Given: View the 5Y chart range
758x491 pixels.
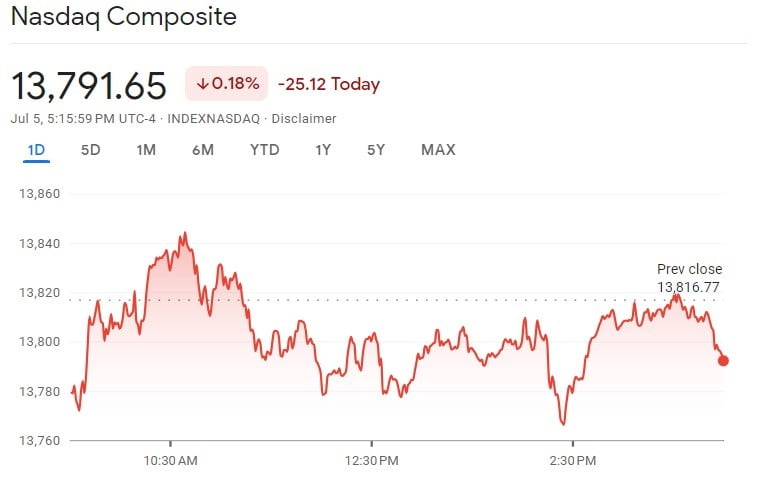Looking at the screenshot, I should (x=376, y=150).
